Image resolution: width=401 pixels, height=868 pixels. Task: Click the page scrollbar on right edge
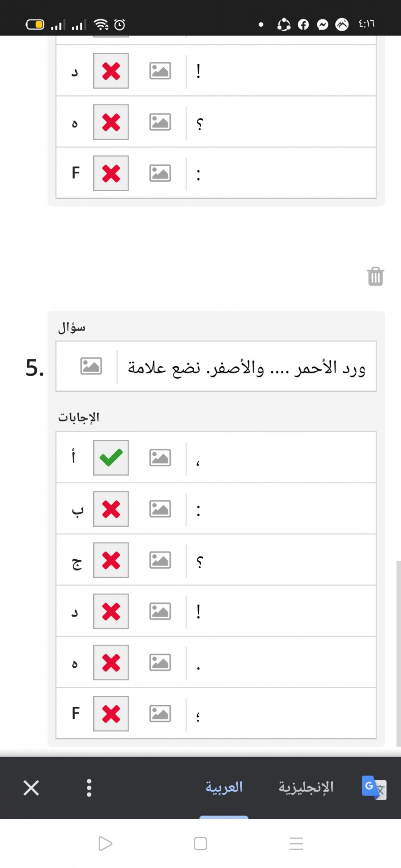(x=398, y=653)
